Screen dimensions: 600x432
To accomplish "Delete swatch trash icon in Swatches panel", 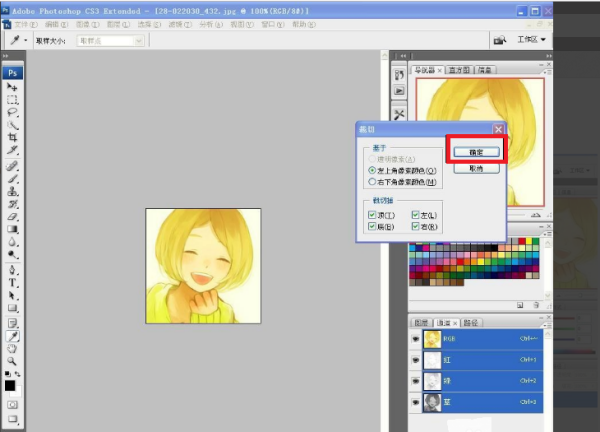I will (536, 305).
